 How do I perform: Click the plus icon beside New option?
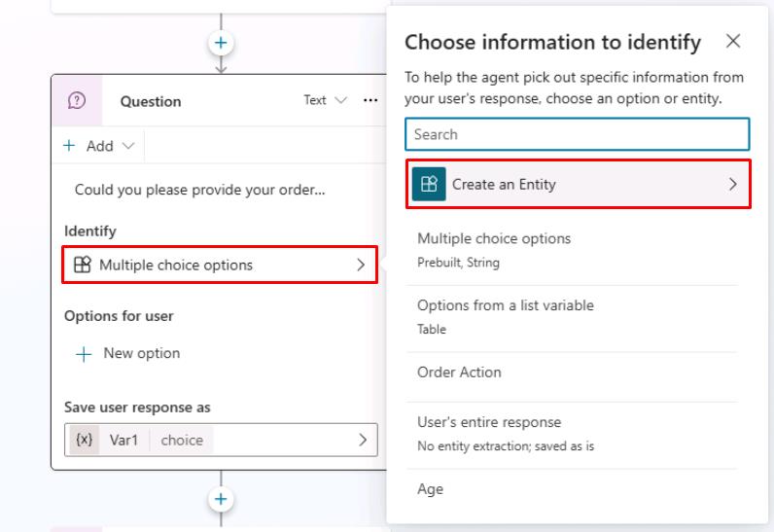pos(85,353)
